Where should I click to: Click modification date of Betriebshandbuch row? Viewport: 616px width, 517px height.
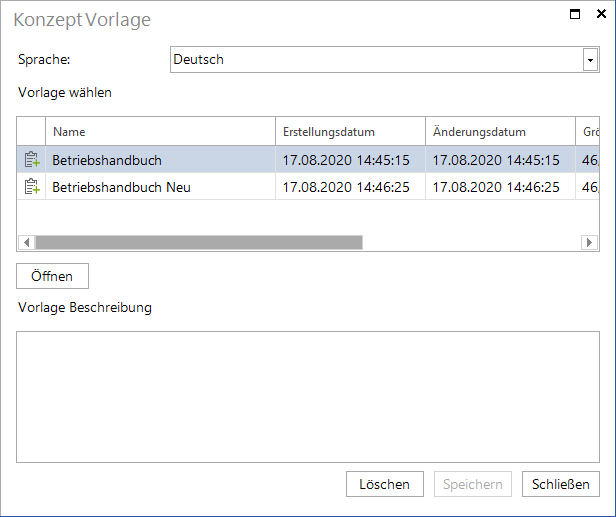coord(496,160)
